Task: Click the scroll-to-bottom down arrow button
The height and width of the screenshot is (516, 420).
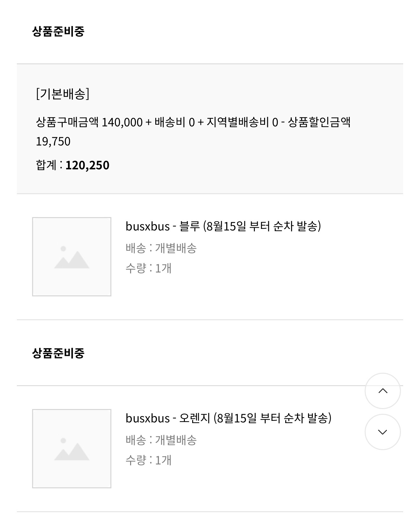Action: (382, 432)
